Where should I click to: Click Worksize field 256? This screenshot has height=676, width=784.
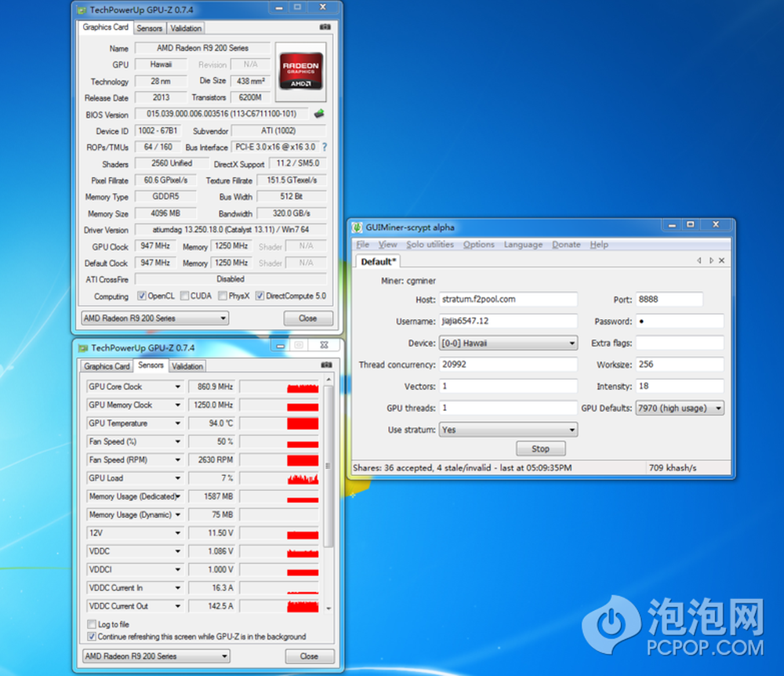click(680, 365)
